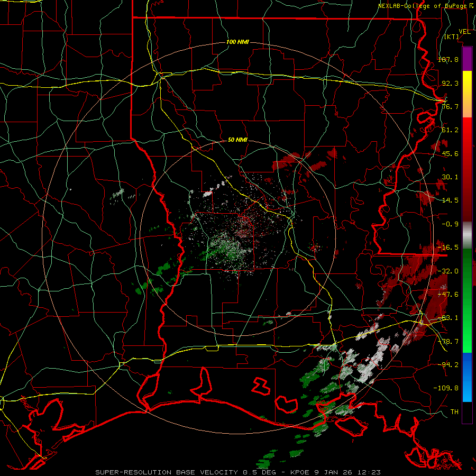This screenshot has width=476, height=476.
Task: Pick the gray-white segment of the color bar
Action: (x=467, y=235)
